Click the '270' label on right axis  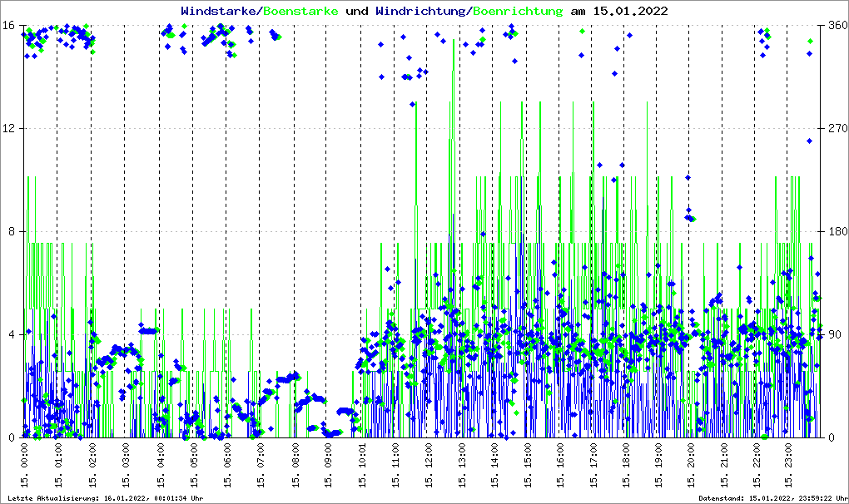(836, 128)
